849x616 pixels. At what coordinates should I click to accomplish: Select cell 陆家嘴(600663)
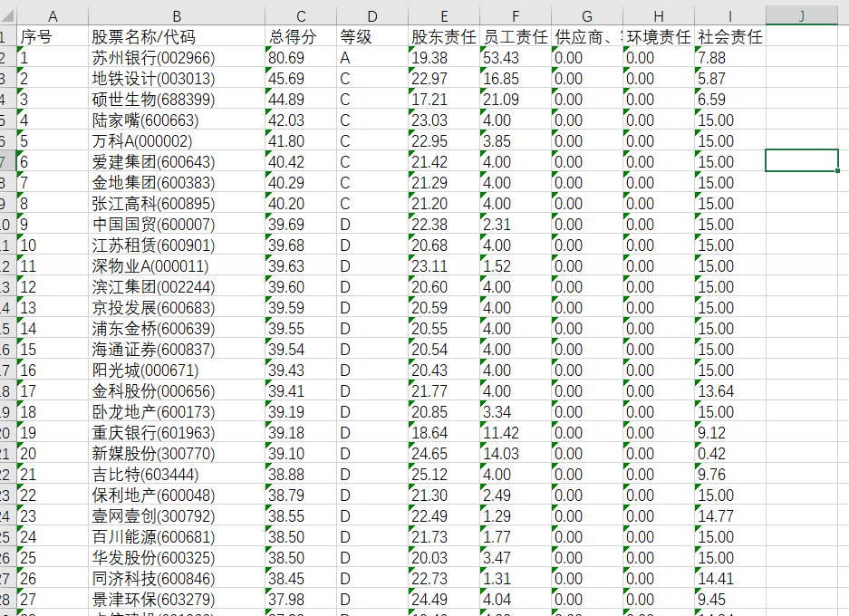point(177,120)
